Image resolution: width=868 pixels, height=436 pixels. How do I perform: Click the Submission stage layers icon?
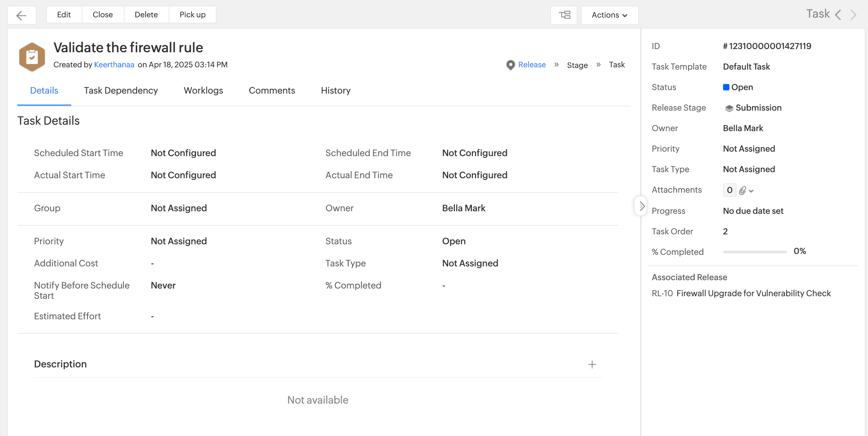tap(729, 108)
